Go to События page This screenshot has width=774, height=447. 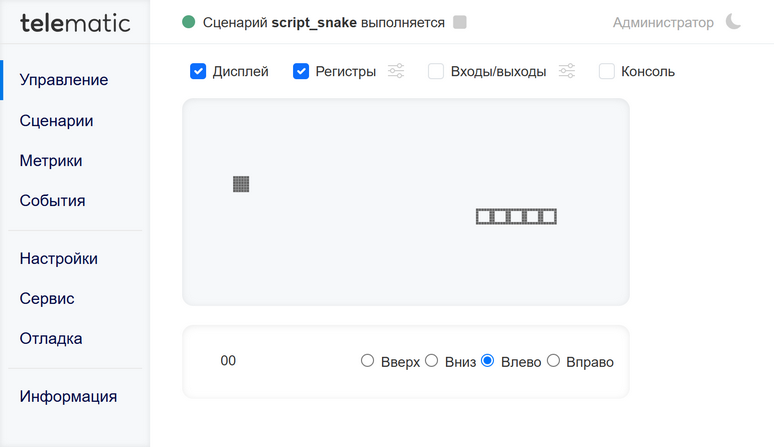[x=52, y=201]
